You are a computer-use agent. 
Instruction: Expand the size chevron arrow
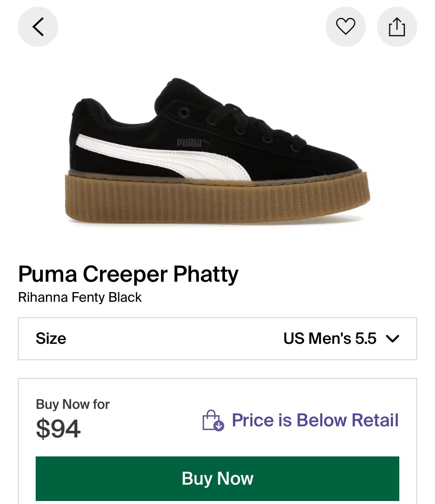pyautogui.click(x=393, y=339)
